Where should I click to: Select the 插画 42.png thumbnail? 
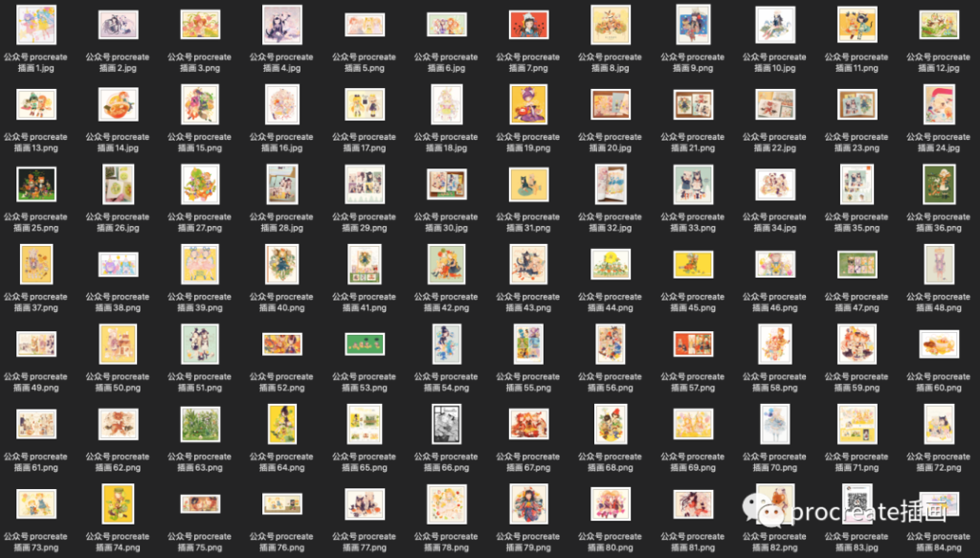pyautogui.click(x=446, y=264)
